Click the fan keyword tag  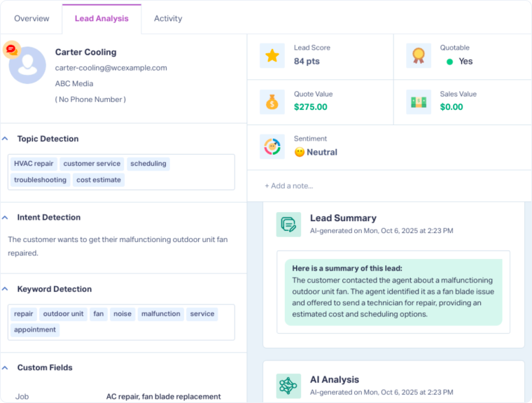tap(99, 313)
